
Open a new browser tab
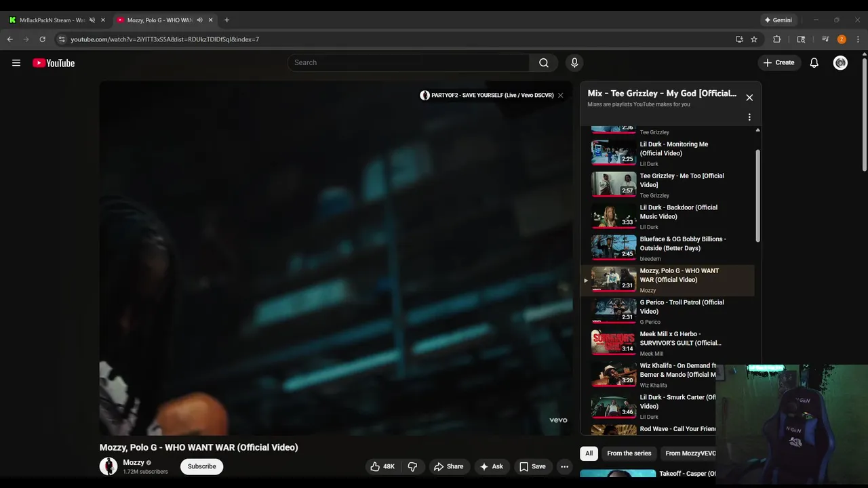226,20
